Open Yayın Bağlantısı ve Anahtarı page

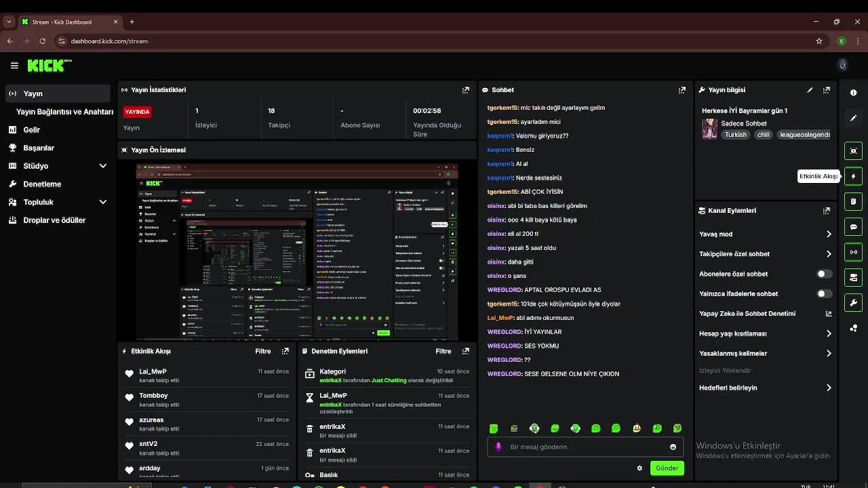pyautogui.click(x=64, y=112)
